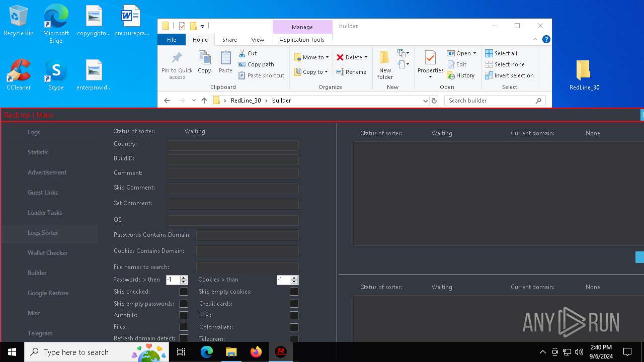The height and width of the screenshot is (362, 644).
Task: Collapse the Explorer ribbon chevron
Action: point(535,39)
